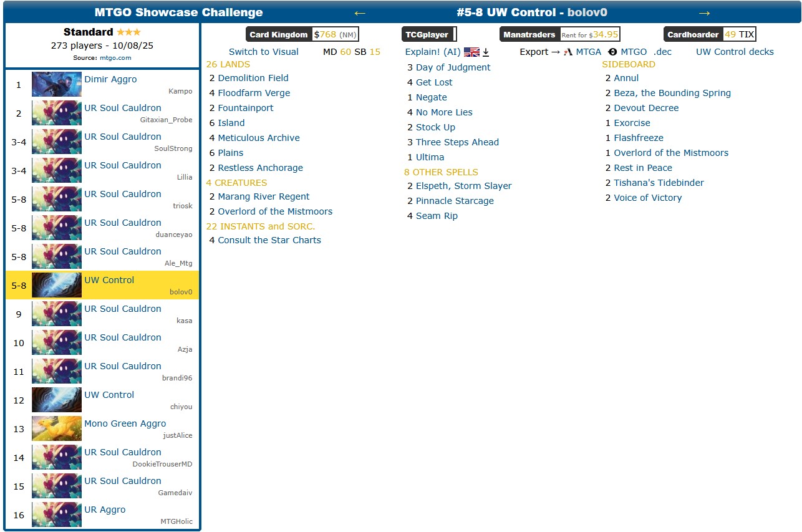Screen dimensions: 802x532
Task: Open the MTGO Showcase Challenge event title
Action: pos(179,12)
